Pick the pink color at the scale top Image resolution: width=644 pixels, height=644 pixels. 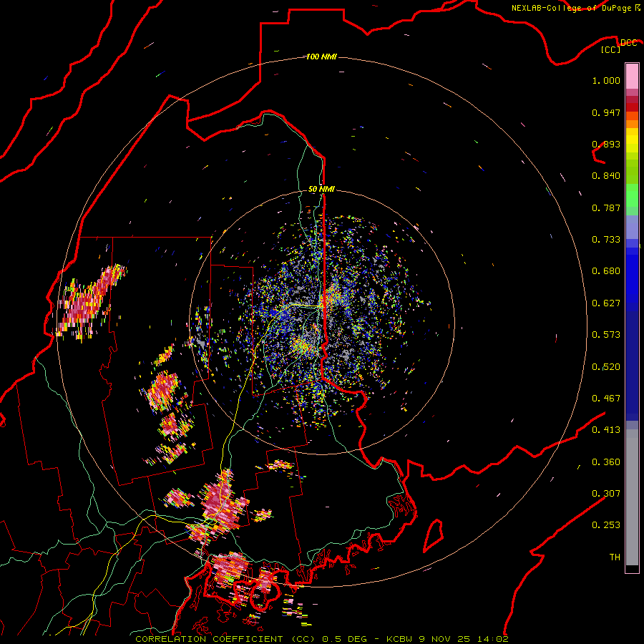click(632, 76)
